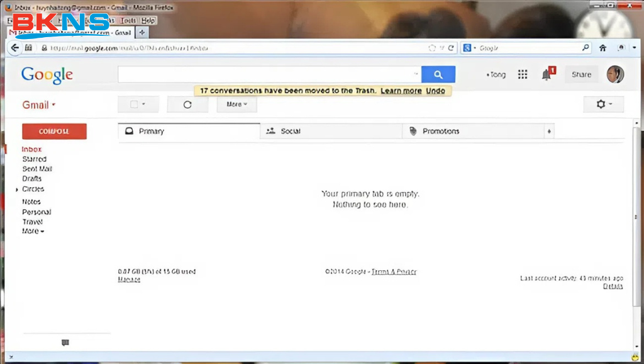Screen dimensions: 644x364
Task: Click the Learn more link
Action: pos(401,91)
